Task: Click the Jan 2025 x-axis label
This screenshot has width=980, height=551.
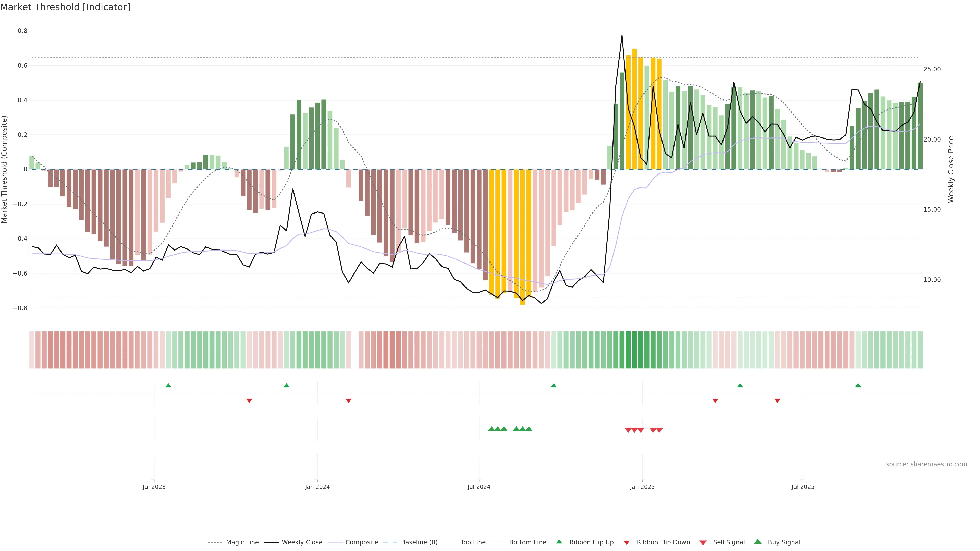Action: pos(642,487)
